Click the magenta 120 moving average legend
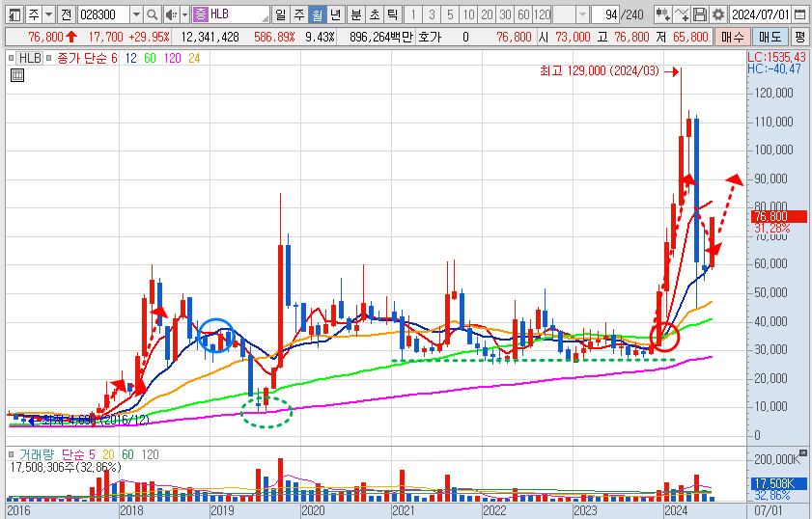The image size is (812, 519). (173, 59)
